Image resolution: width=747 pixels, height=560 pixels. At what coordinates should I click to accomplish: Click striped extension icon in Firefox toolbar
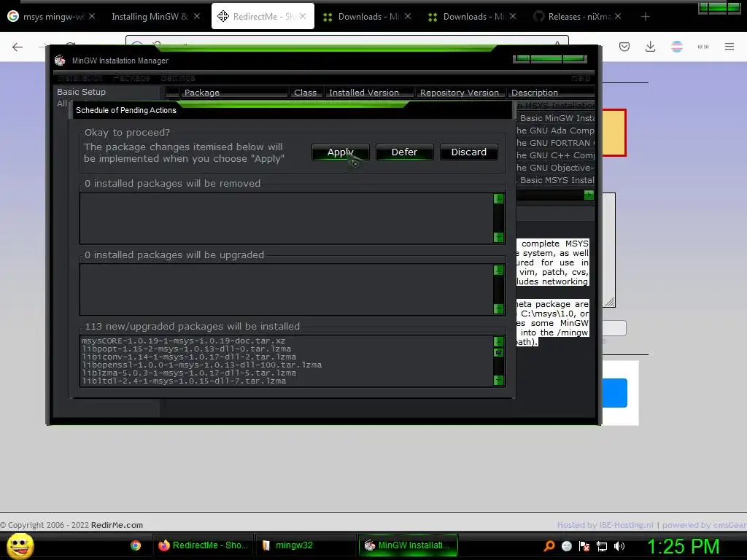point(676,47)
